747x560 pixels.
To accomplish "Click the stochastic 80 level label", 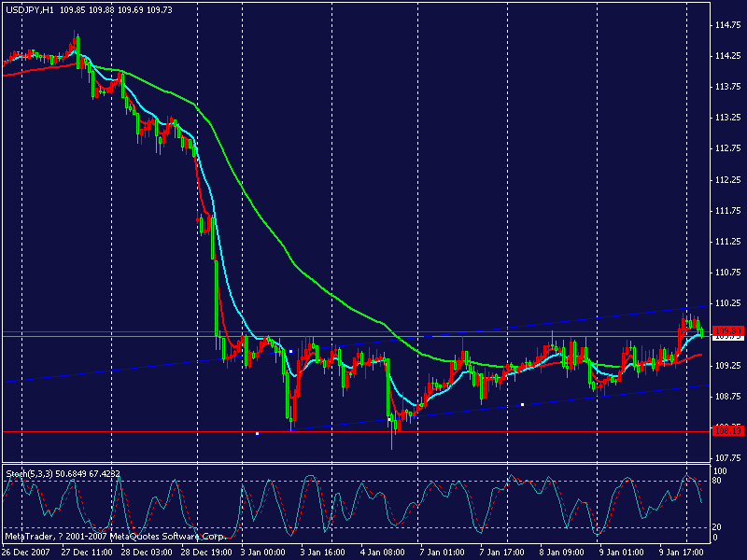I will [716, 481].
